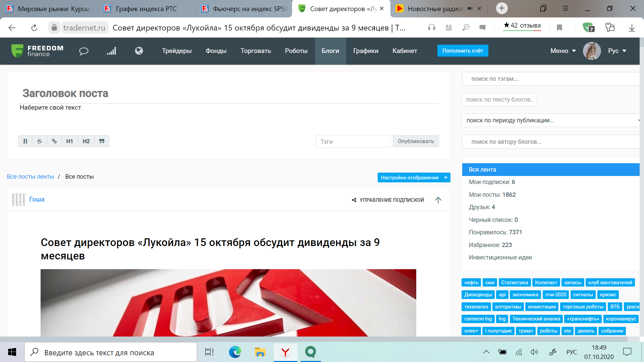Click the Freedom Finance logo

click(37, 51)
